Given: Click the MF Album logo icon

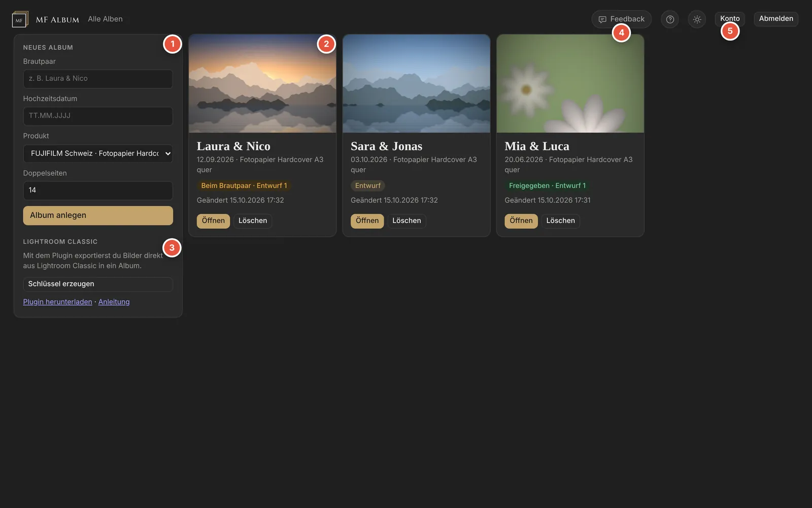Looking at the screenshot, I should point(20,19).
